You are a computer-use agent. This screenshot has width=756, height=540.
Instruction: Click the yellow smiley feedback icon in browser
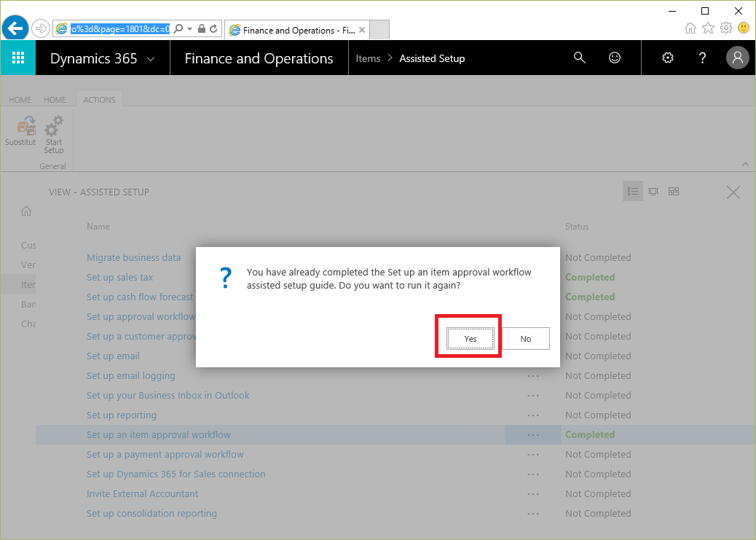(x=744, y=28)
